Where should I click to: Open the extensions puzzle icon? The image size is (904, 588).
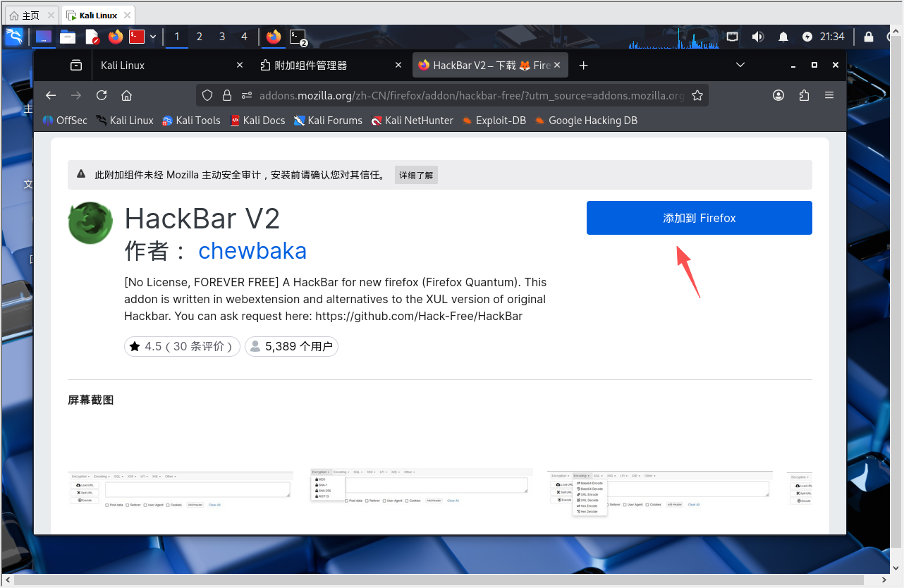(804, 95)
